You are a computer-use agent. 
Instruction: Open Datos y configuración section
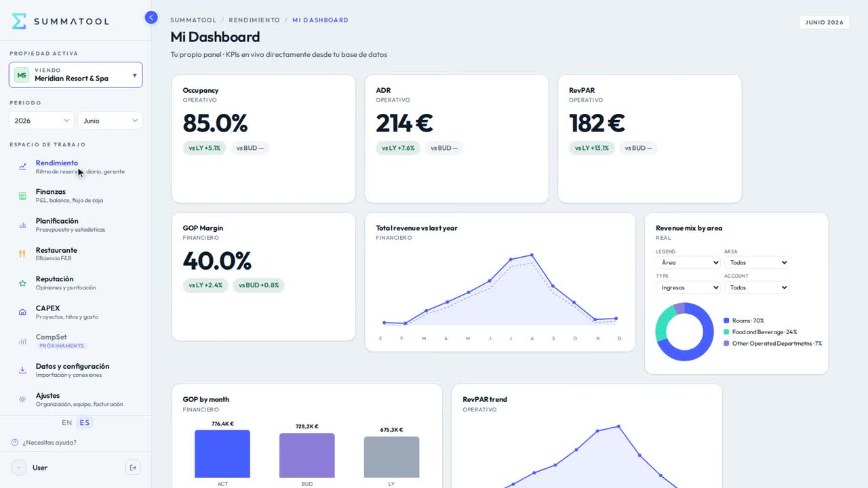[76, 370]
